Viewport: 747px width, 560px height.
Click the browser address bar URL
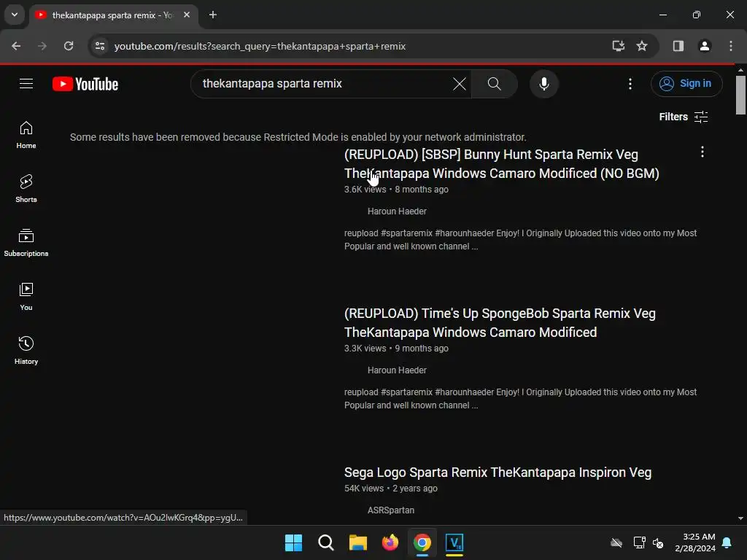pyautogui.click(x=260, y=46)
